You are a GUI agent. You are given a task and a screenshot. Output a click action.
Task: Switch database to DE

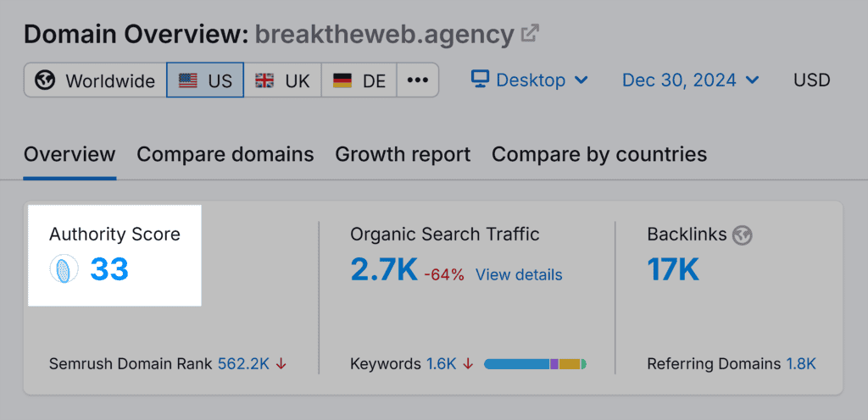coord(359,80)
